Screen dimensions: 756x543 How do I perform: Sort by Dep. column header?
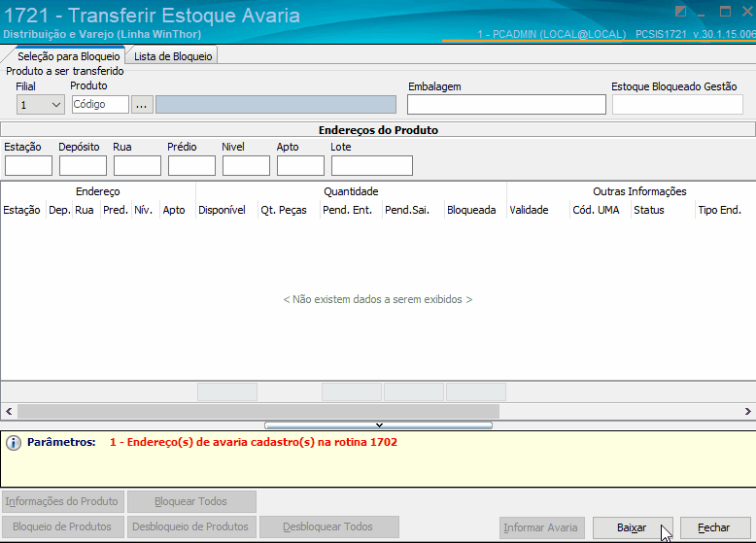coord(60,210)
